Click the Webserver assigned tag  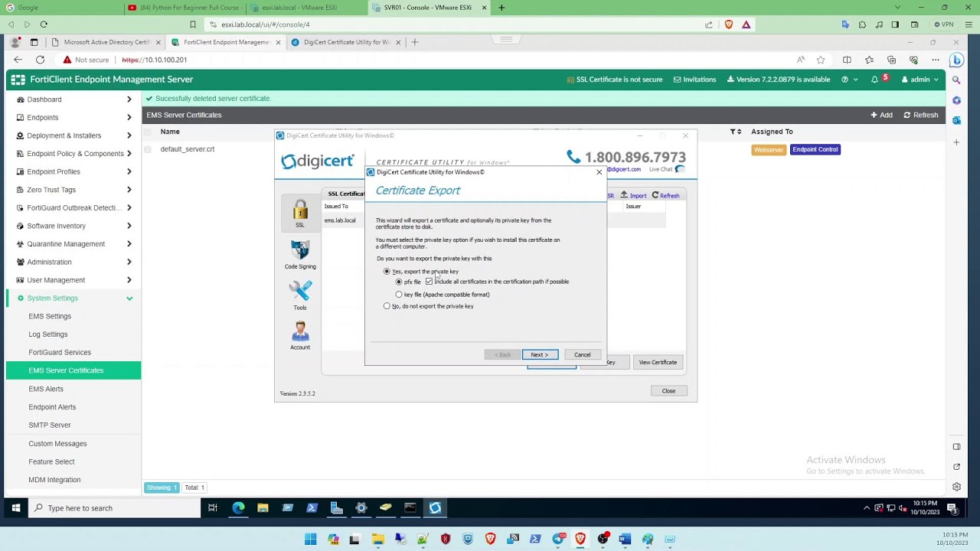click(769, 150)
